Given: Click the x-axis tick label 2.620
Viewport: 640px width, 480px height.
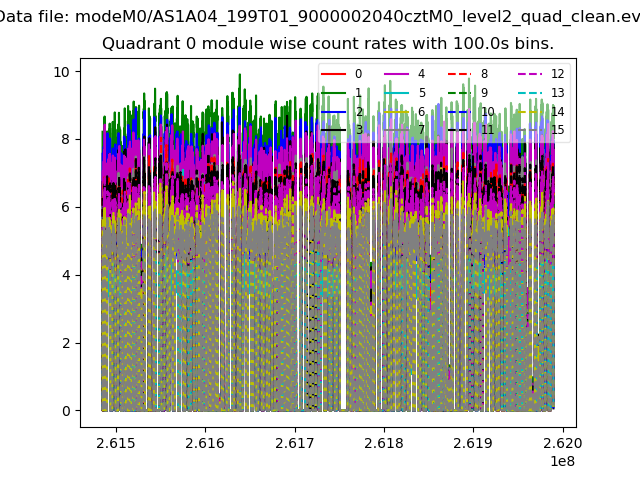Looking at the screenshot, I should (x=563, y=443).
